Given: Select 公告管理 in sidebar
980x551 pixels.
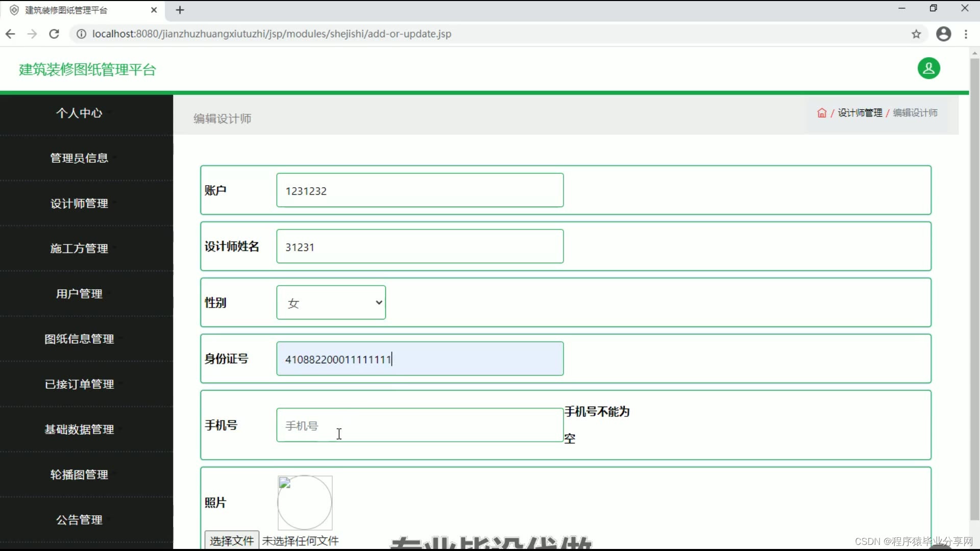Looking at the screenshot, I should [79, 520].
